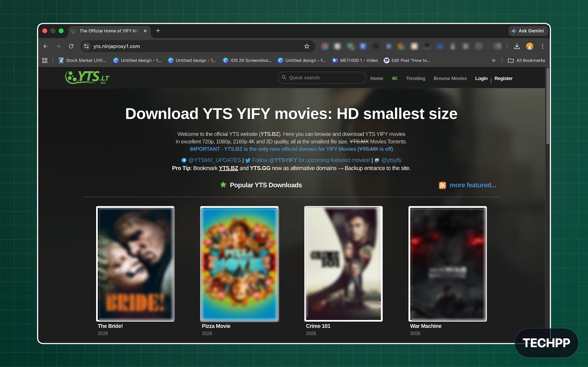
Task: Close the YIFY tab
Action: click(x=145, y=31)
